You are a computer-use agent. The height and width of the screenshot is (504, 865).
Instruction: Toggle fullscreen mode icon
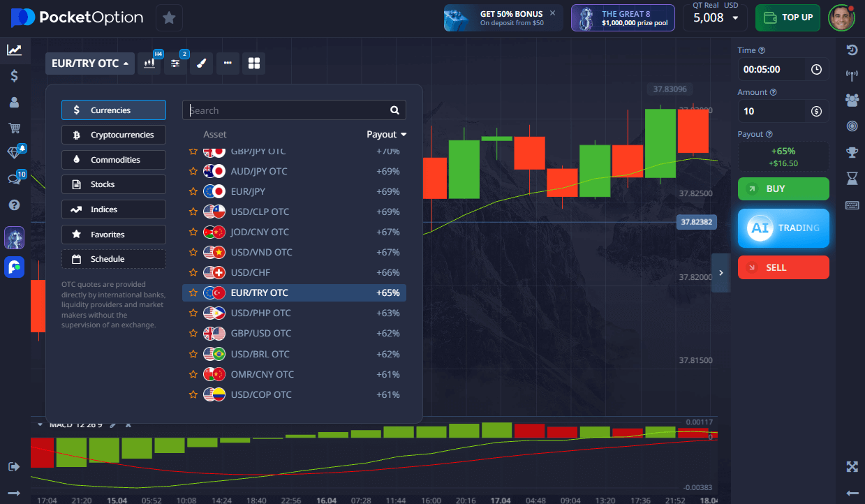pyautogui.click(x=852, y=466)
